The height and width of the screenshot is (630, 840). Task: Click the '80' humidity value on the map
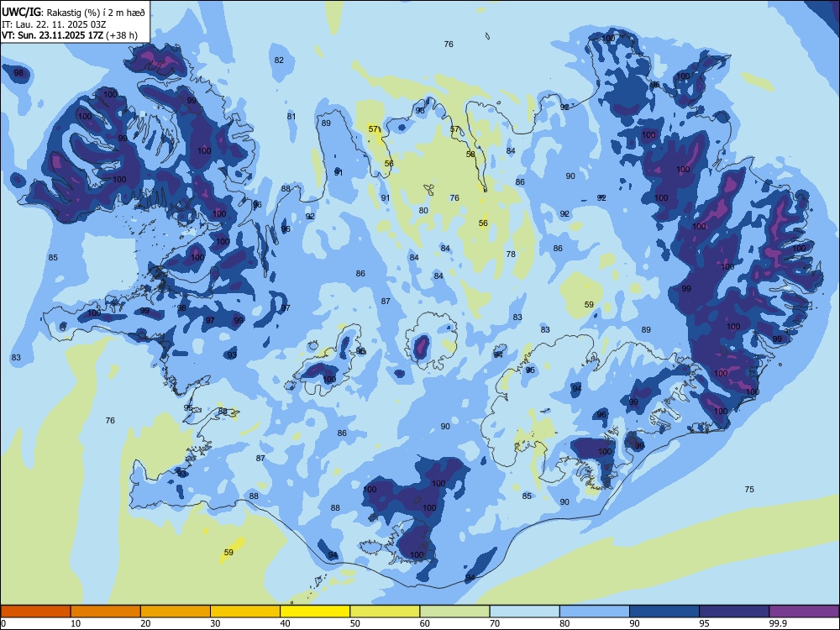pyautogui.click(x=423, y=211)
